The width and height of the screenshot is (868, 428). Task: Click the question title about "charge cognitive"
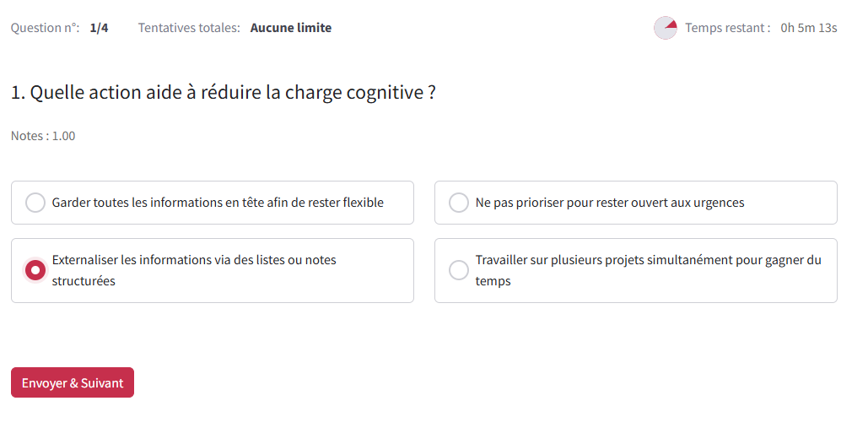pos(224,93)
